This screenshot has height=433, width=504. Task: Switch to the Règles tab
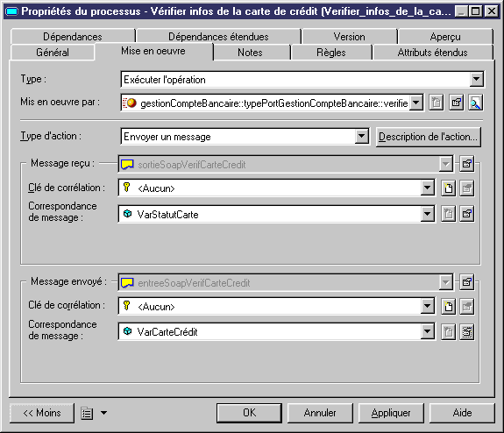point(331,53)
